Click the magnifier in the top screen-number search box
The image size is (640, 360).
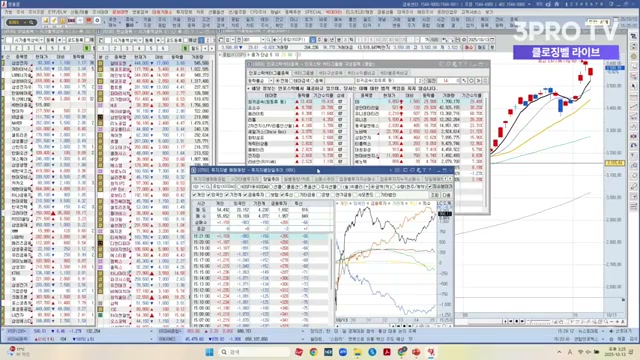tap(31, 22)
